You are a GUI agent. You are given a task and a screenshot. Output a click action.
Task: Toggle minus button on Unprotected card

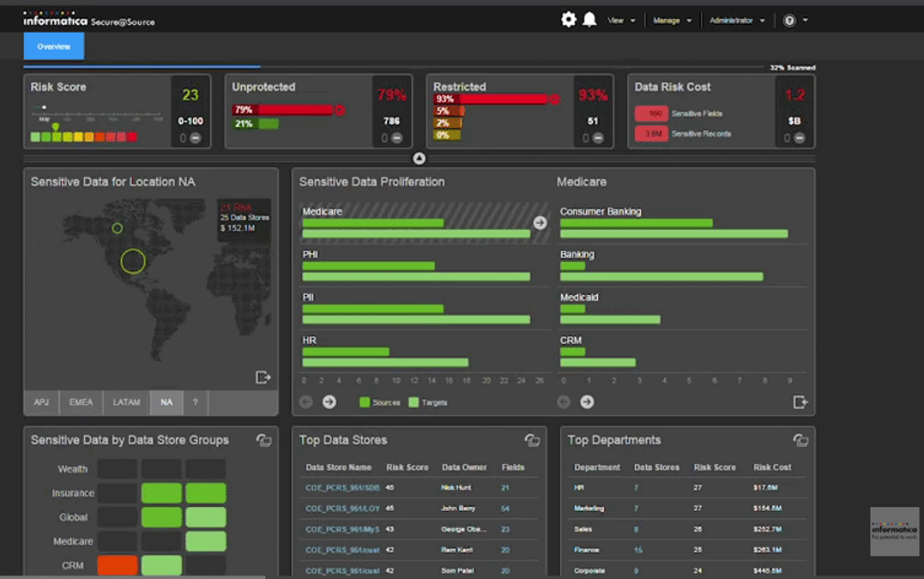pyautogui.click(x=396, y=138)
